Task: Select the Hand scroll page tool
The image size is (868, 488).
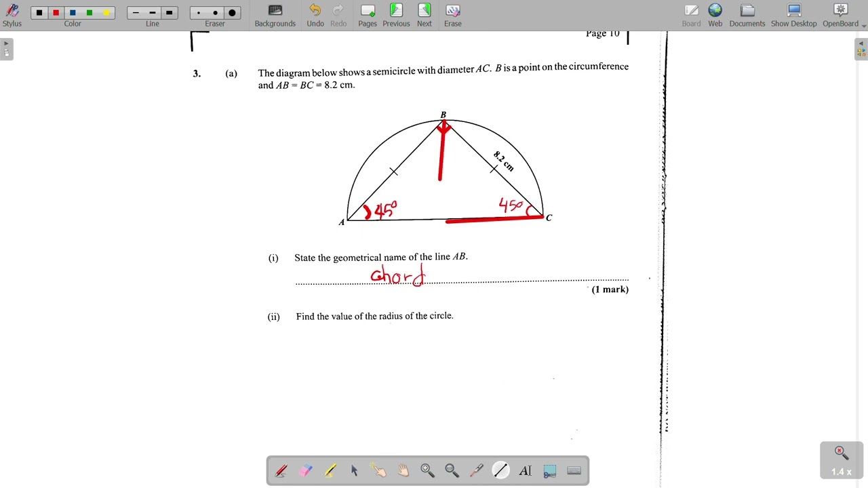Action: tap(403, 471)
